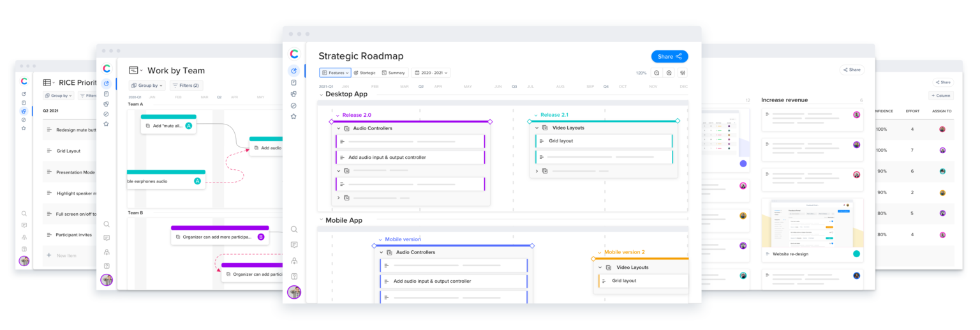Image resolution: width=980 pixels, height=330 pixels.
Task: Click the Share button in Strategic Roadmap
Action: 669,56
